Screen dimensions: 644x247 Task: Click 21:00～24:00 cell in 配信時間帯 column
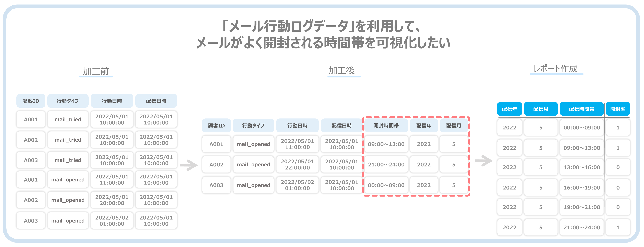coord(582,227)
